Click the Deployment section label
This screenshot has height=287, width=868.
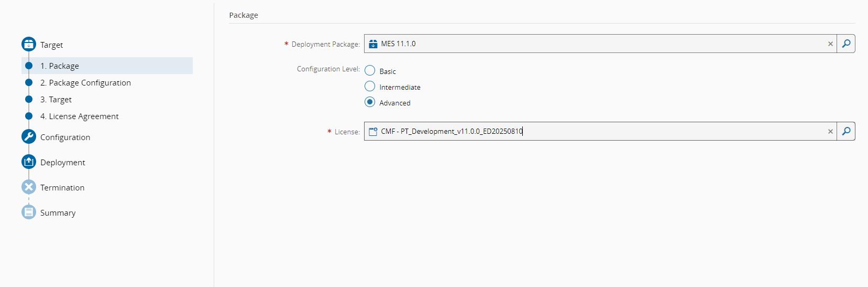point(63,163)
